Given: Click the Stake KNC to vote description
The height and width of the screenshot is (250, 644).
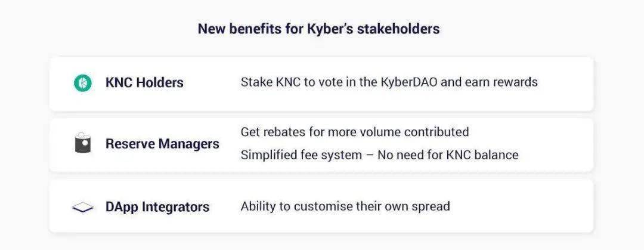Looking at the screenshot, I should [x=389, y=82].
